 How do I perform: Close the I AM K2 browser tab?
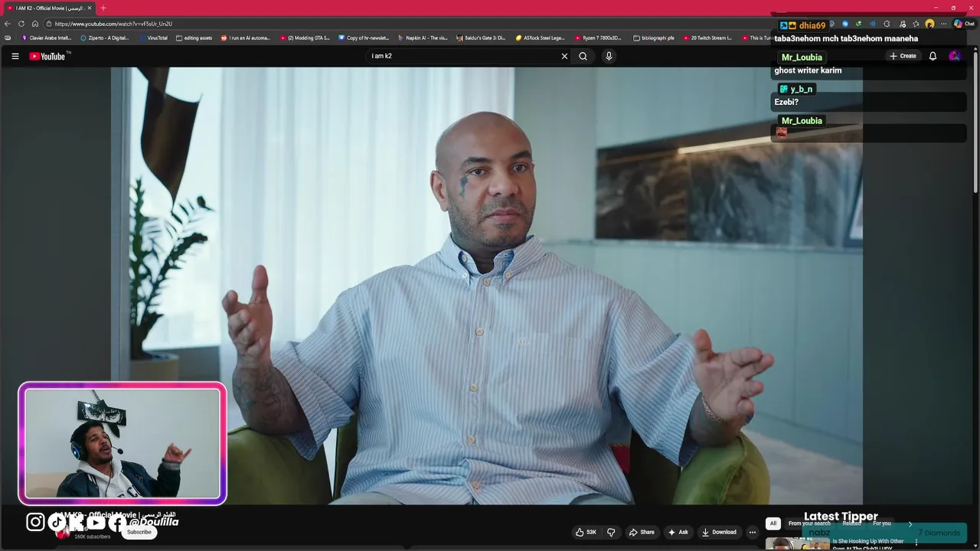click(90, 8)
